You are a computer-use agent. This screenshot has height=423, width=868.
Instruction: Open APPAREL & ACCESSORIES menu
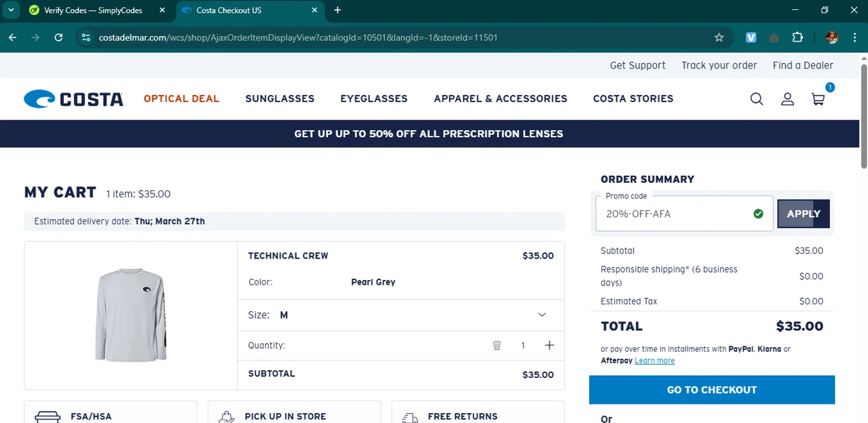501,99
